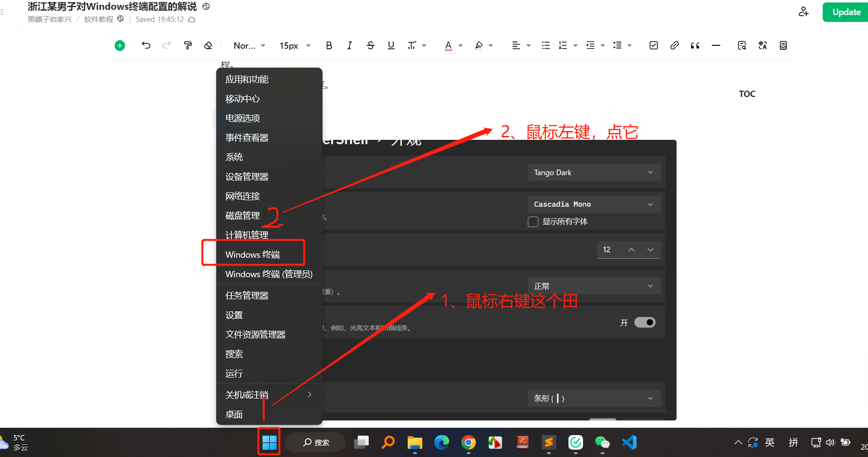Click the green Update button
Image resolution: width=868 pixels, height=457 pixels.
pos(846,12)
